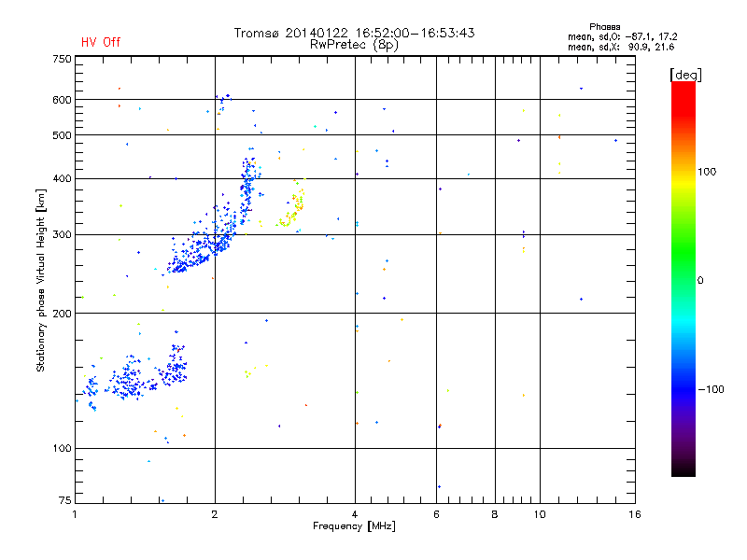Click the [deg] colorbar unit label
This screenshot has height=560, width=747.
click(x=685, y=75)
